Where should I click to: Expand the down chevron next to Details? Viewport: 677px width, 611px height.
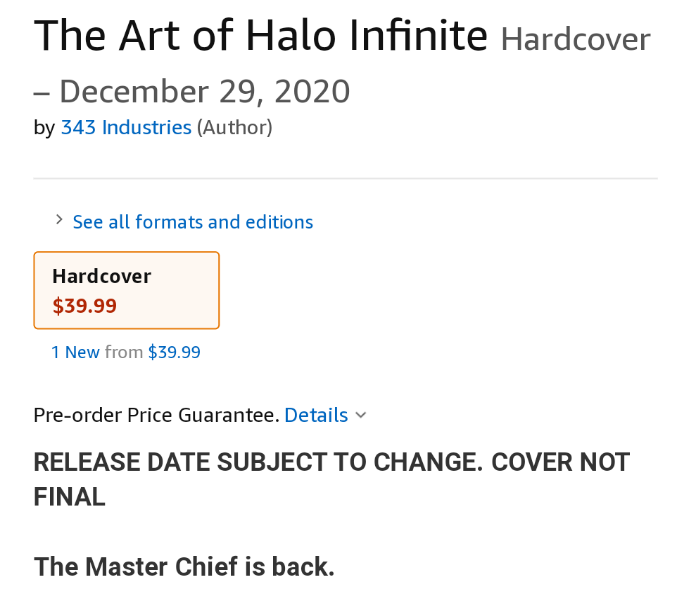[361, 415]
